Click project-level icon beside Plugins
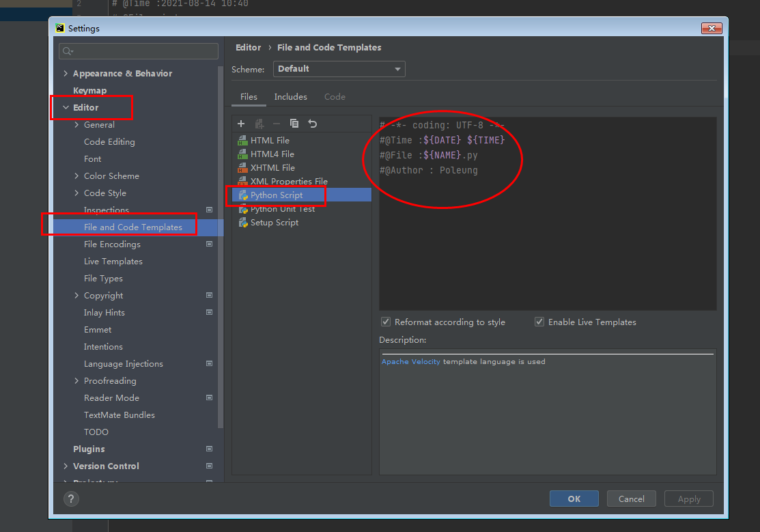The height and width of the screenshot is (532, 760). (210, 449)
